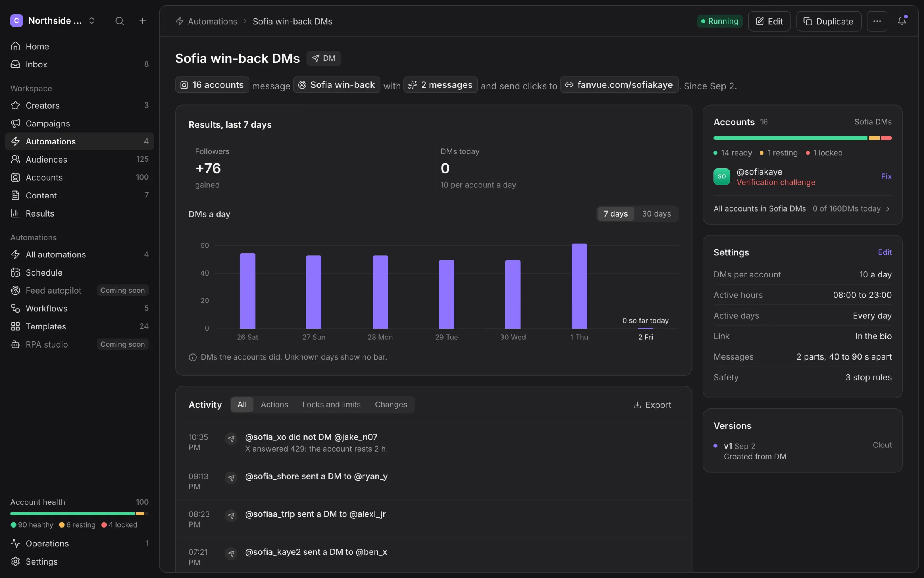924x578 pixels.
Task: Expand the Northside workspace switcher
Action: tap(53, 21)
